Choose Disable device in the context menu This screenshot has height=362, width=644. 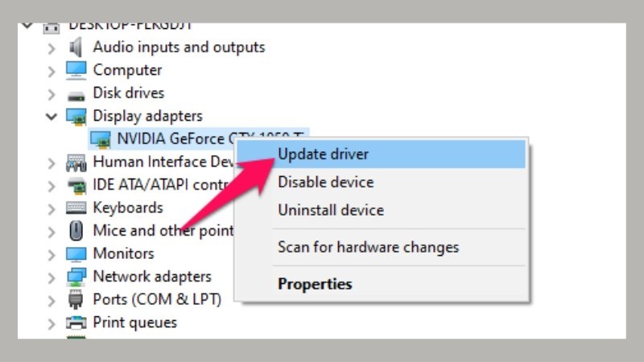pos(325,182)
